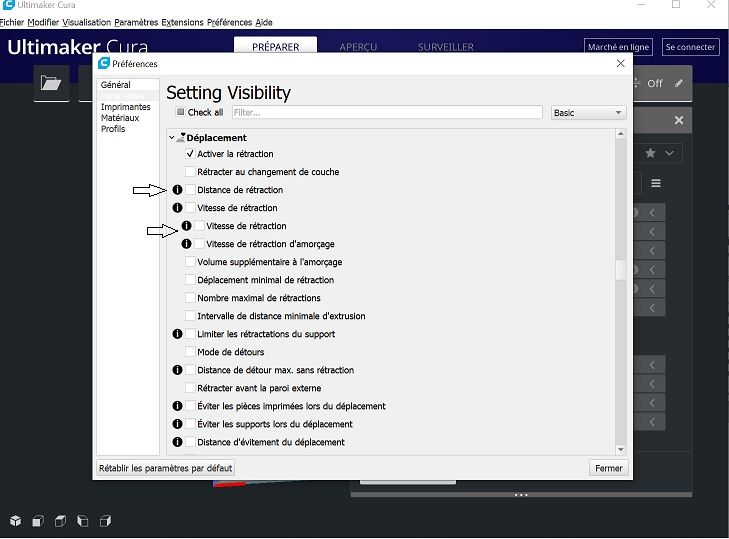Click the left view cube icon
Viewport: 729px width, 539px height.
[83, 521]
